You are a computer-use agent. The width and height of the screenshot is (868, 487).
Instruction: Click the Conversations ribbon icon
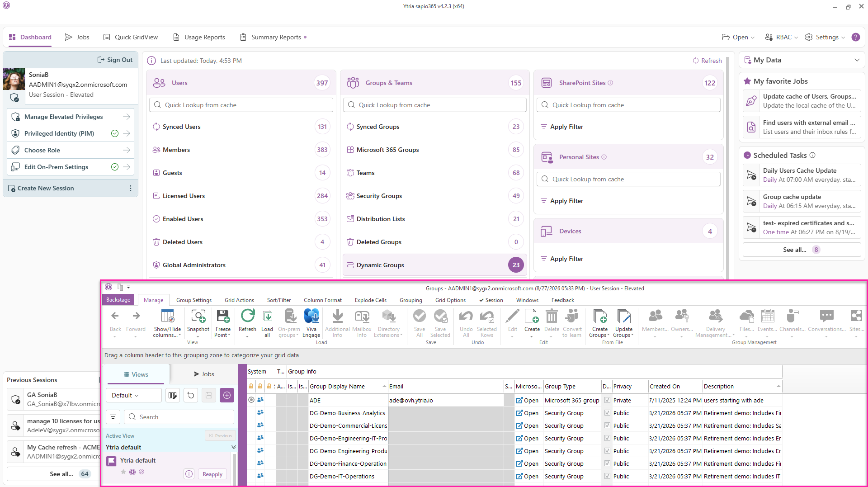click(827, 316)
